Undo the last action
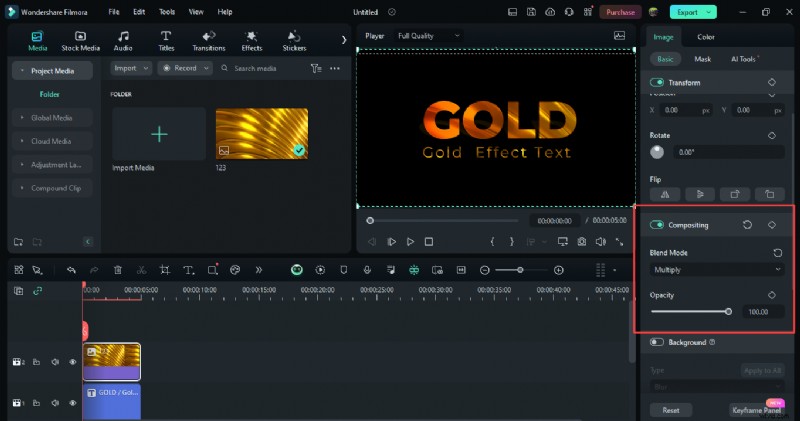This screenshot has height=421, width=800. coord(71,270)
